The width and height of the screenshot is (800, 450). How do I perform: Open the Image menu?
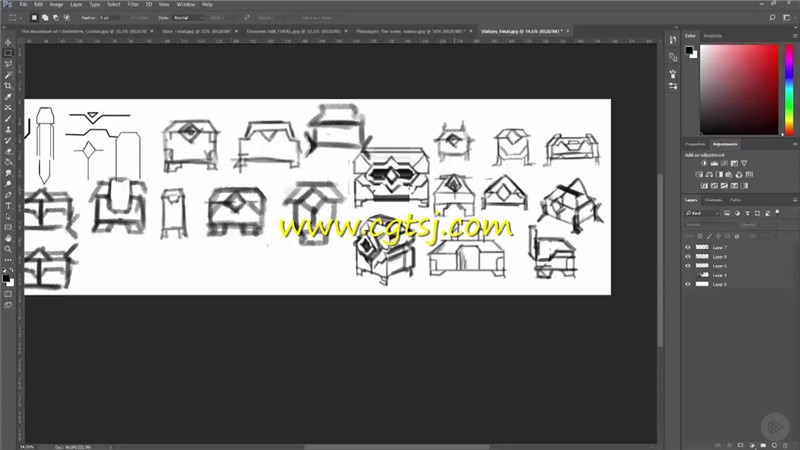(x=56, y=4)
